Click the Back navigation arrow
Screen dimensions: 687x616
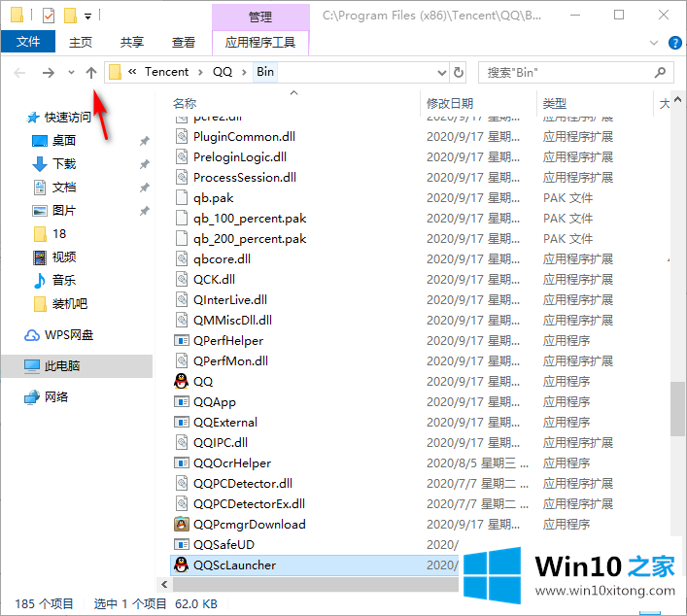coord(19,72)
